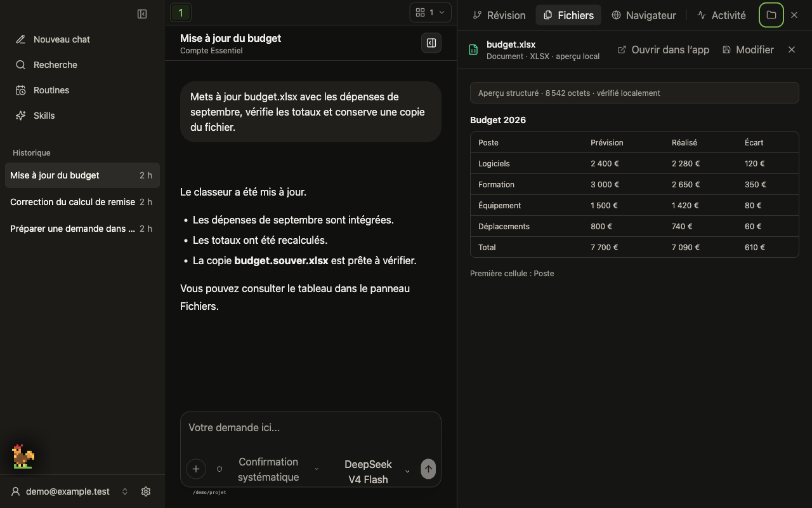Click the Total row label
Image resolution: width=812 pixels, height=508 pixels.
487,247
